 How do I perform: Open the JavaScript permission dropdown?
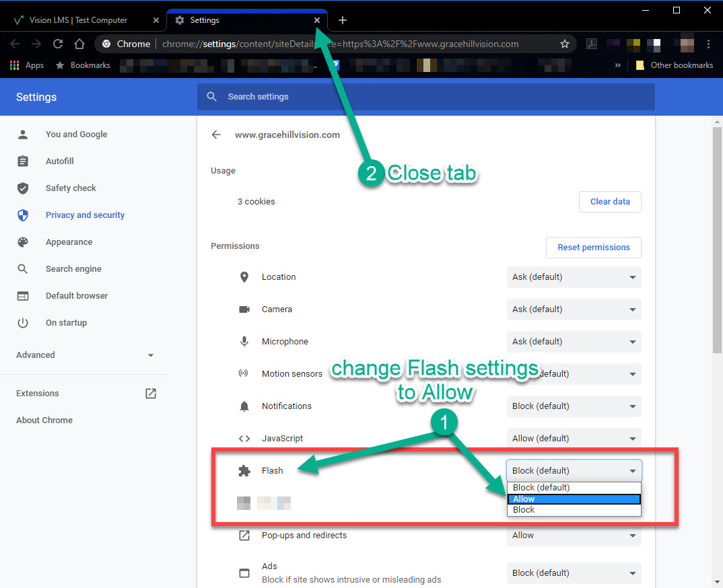point(574,438)
